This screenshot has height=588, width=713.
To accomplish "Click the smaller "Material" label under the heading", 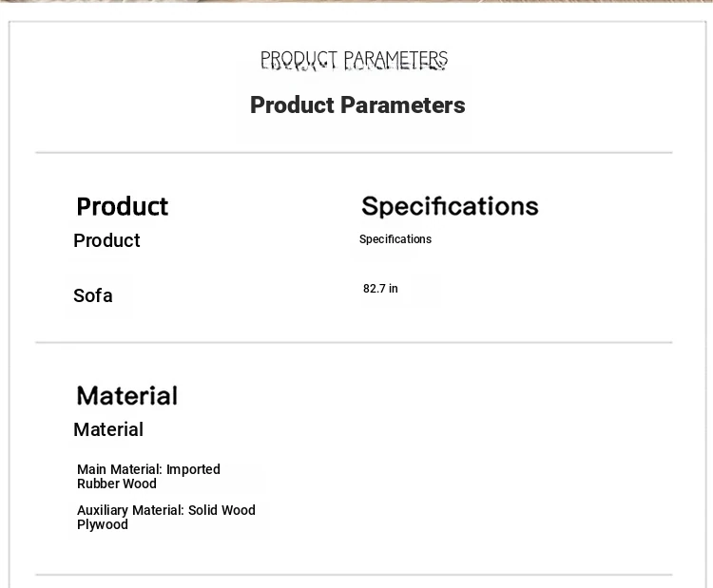I will click(108, 429).
